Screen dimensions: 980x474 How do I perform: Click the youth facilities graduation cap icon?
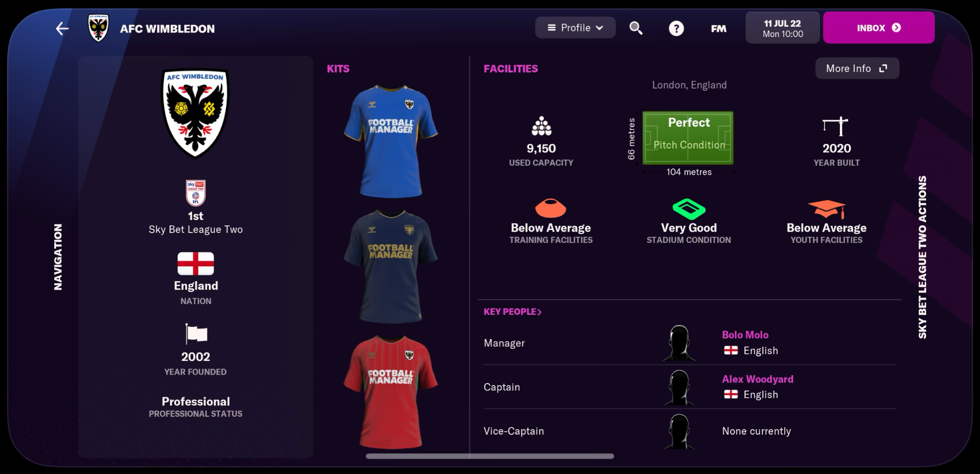(826, 209)
